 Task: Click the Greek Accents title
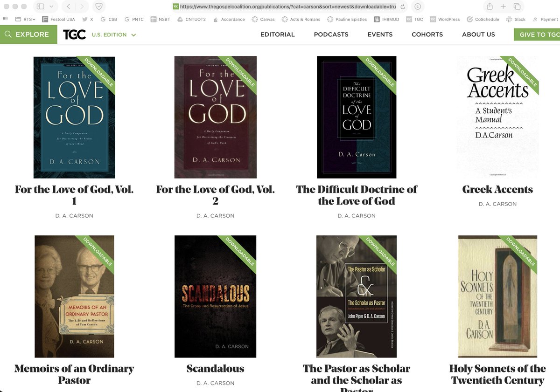tap(497, 189)
